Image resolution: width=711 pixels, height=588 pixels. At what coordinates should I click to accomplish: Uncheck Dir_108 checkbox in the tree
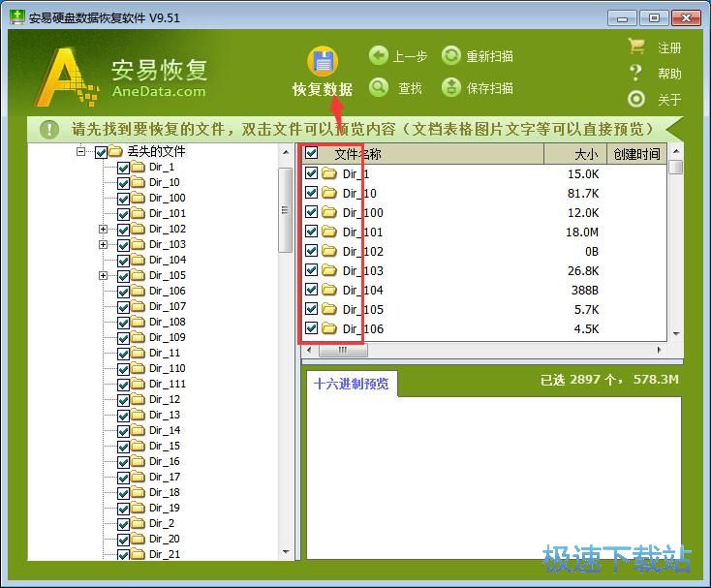pos(123,323)
